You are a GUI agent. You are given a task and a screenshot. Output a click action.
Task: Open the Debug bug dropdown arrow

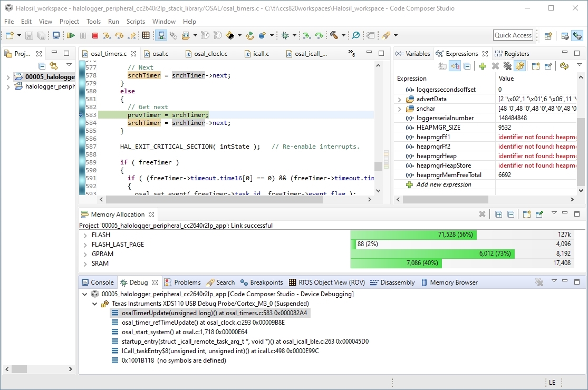(294, 36)
